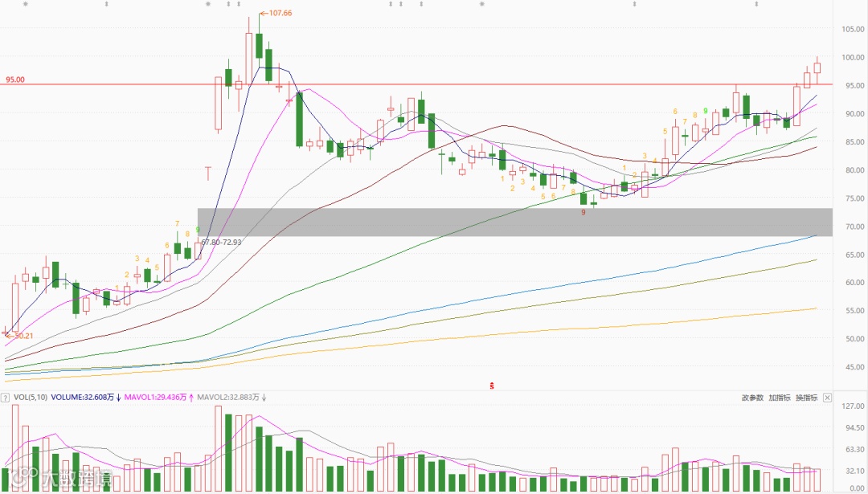
Task: Click the 45.00 price axis label
Action: coord(853,367)
